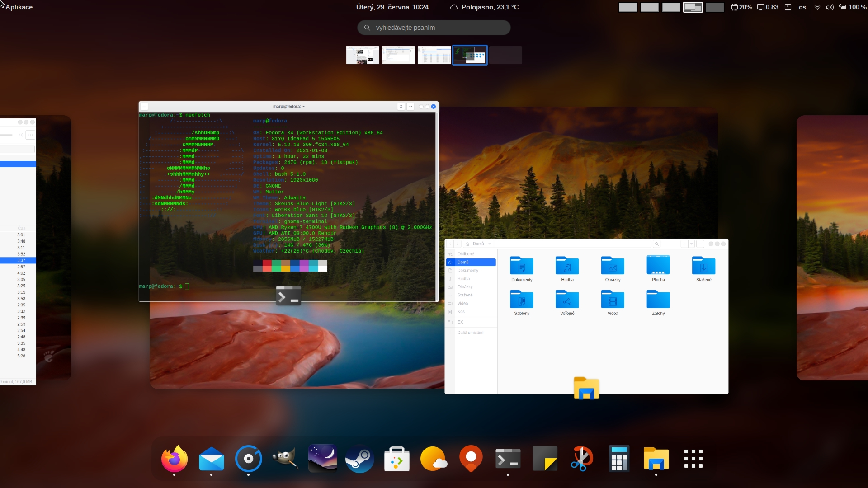Select the Šablony folder icon
Image resolution: width=868 pixels, height=488 pixels.
[x=522, y=300]
